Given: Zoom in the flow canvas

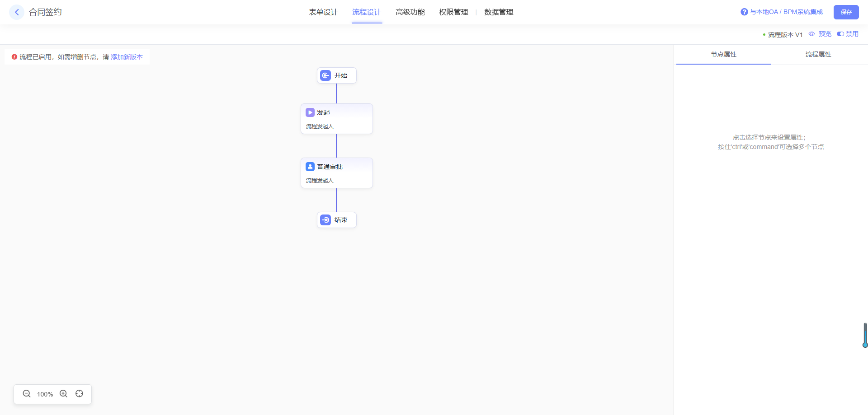Looking at the screenshot, I should (x=64, y=394).
